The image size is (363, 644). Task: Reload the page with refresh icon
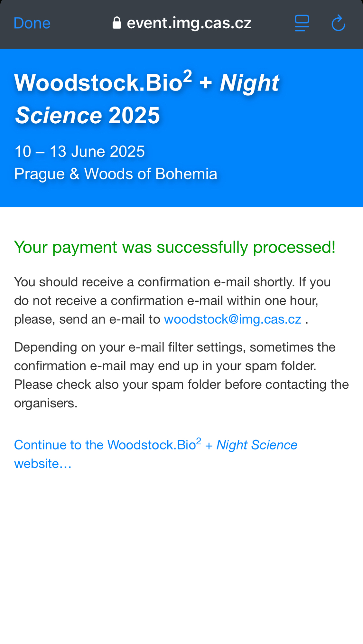(x=338, y=23)
